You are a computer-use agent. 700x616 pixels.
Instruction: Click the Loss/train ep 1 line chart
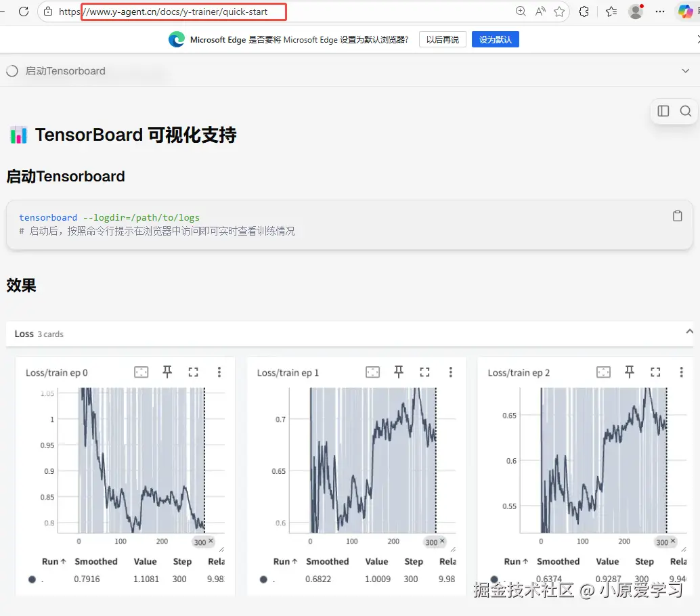(x=373, y=460)
